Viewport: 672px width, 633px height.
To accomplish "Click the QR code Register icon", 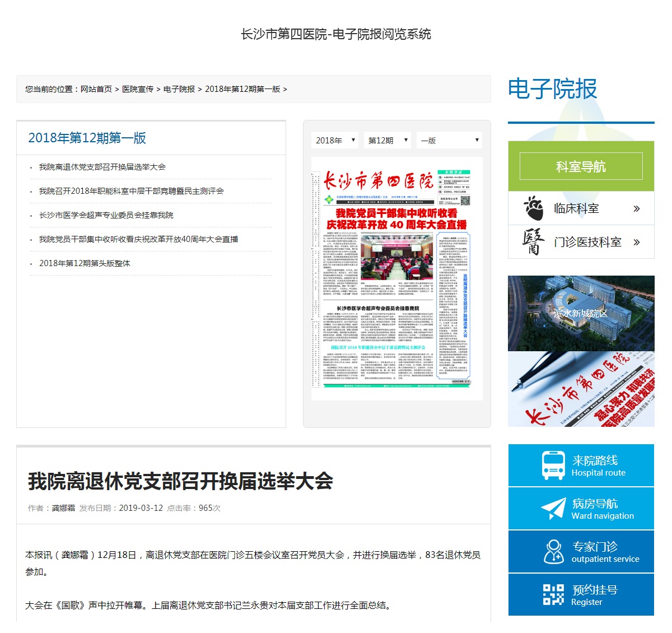I will point(553,594).
